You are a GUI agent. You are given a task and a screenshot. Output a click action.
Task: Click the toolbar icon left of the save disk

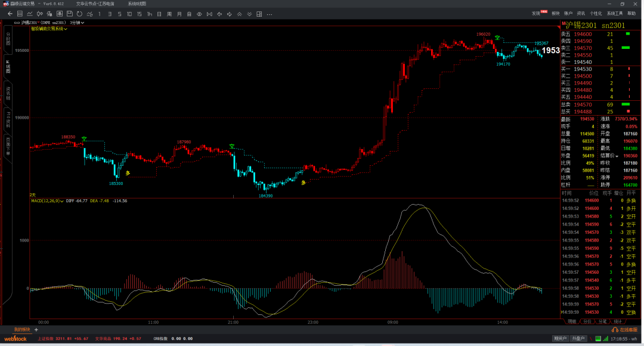[x=60, y=14]
